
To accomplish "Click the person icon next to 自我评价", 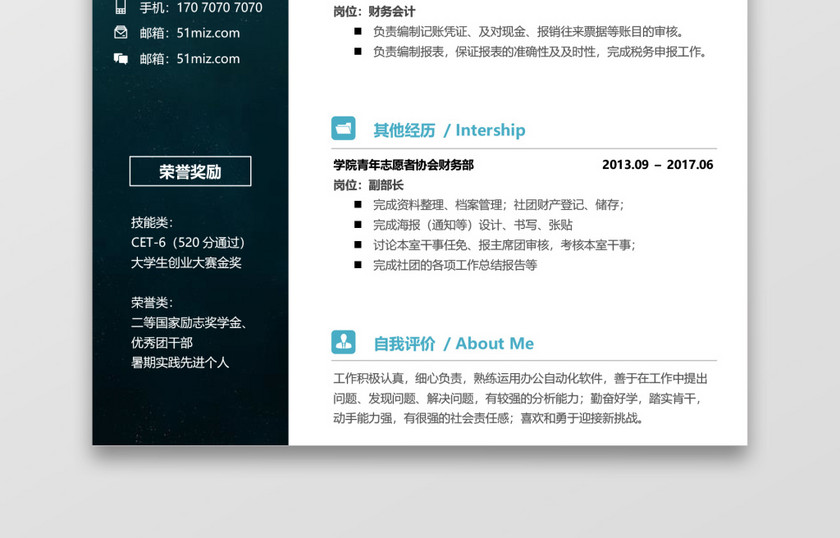I will (x=343, y=342).
